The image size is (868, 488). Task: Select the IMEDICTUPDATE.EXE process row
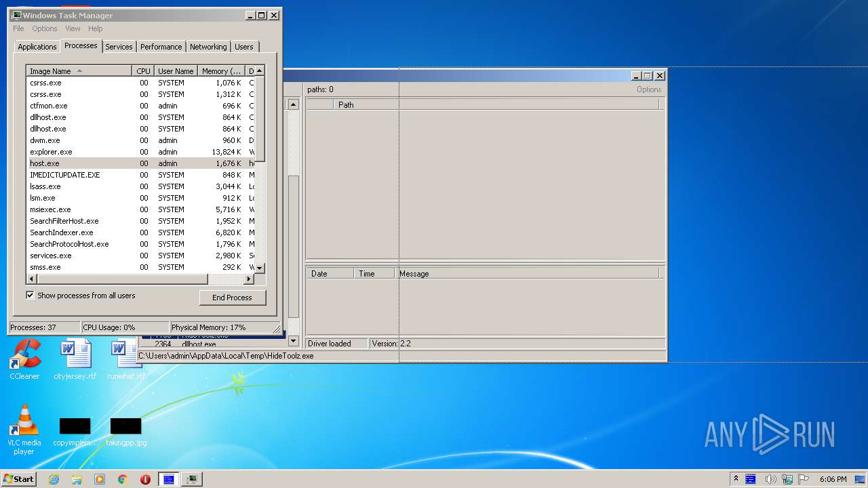click(x=140, y=175)
